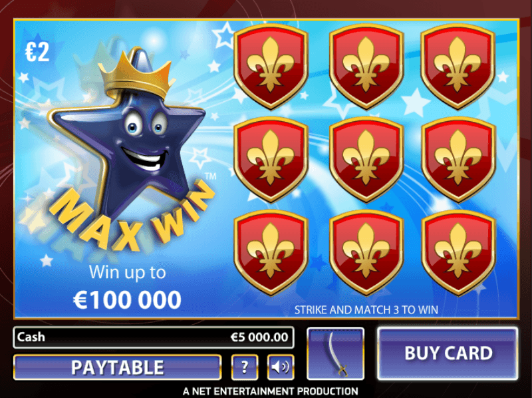Click the €2 card price label
Screen dimensions: 532x398
point(37,52)
